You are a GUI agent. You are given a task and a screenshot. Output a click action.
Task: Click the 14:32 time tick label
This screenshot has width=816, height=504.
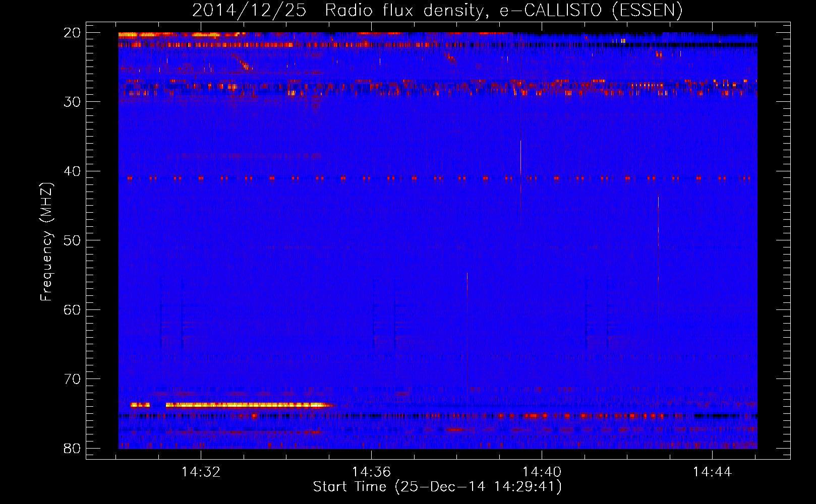tap(201, 472)
